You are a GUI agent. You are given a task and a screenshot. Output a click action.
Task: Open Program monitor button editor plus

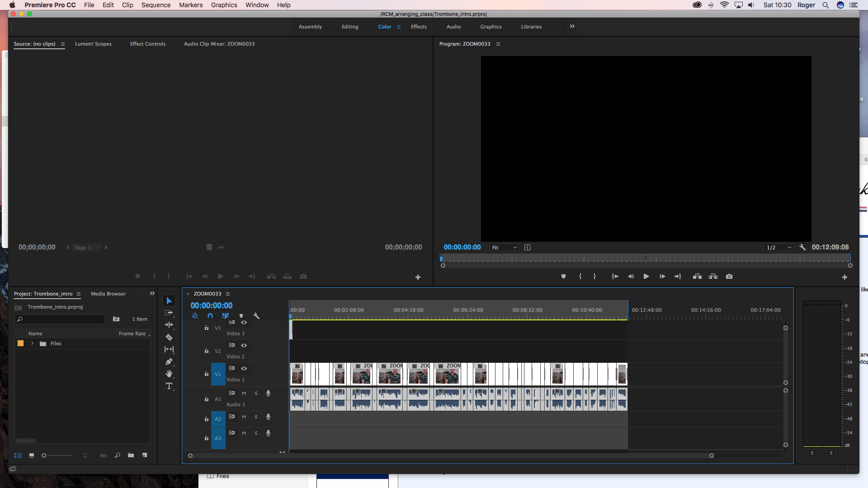point(844,277)
